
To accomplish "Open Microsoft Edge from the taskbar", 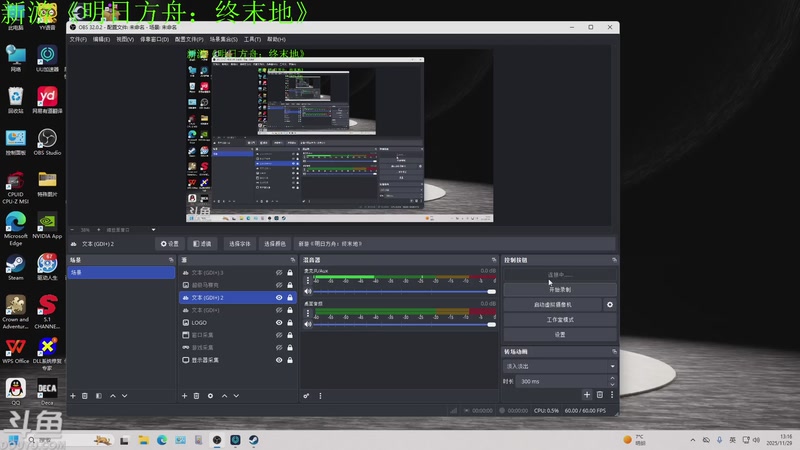I will pos(162,440).
